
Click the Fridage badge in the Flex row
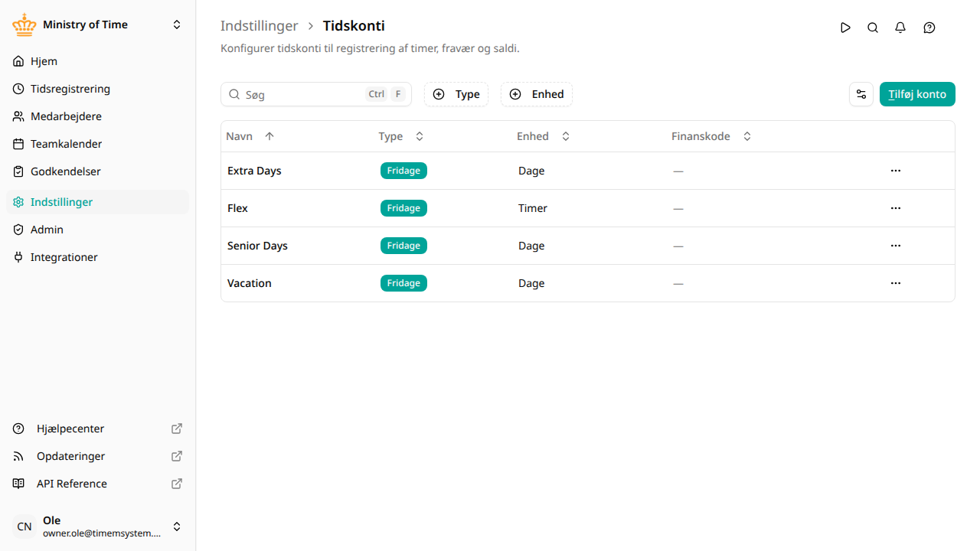tap(403, 208)
